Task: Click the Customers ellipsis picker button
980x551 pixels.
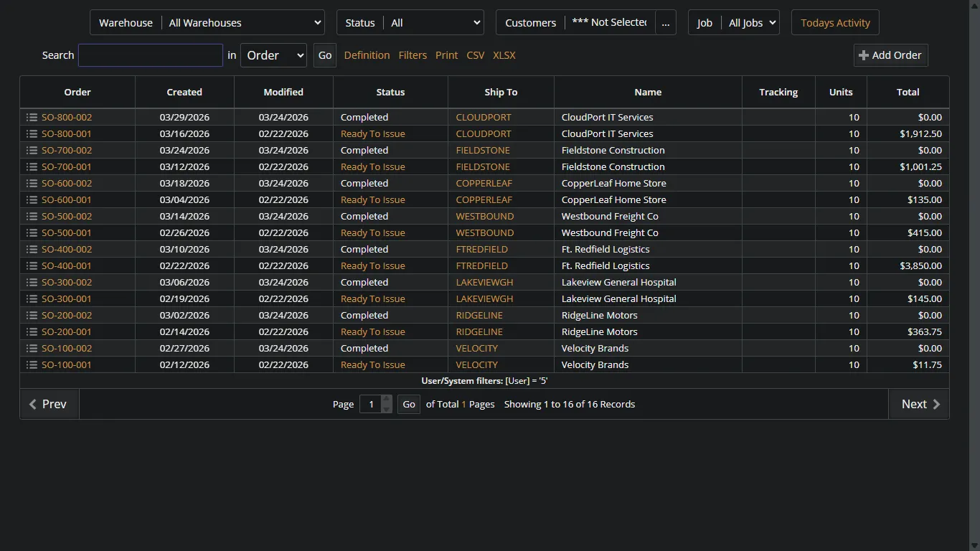Action: click(x=666, y=23)
